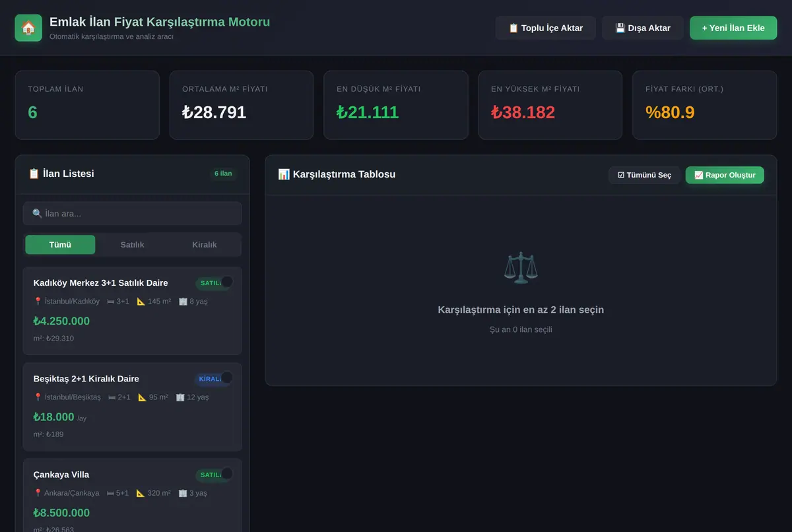Click the 6 ilan count badge
This screenshot has width=792, height=532.
pos(223,174)
